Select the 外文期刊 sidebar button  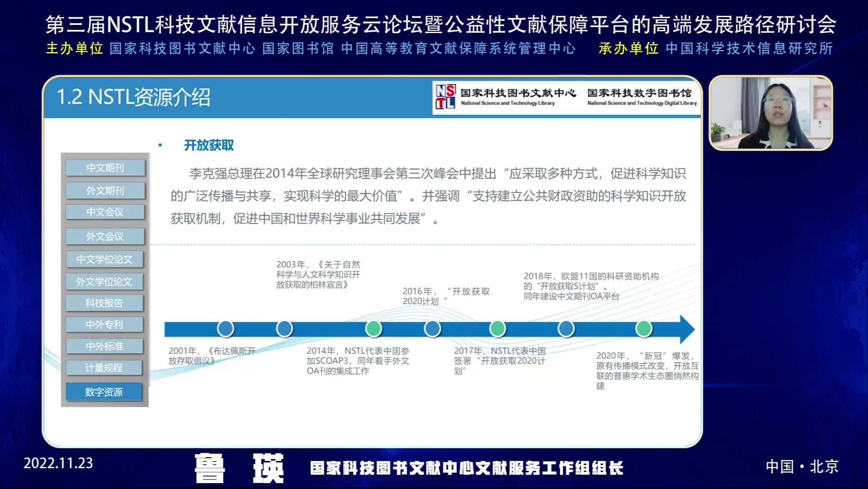click(105, 190)
